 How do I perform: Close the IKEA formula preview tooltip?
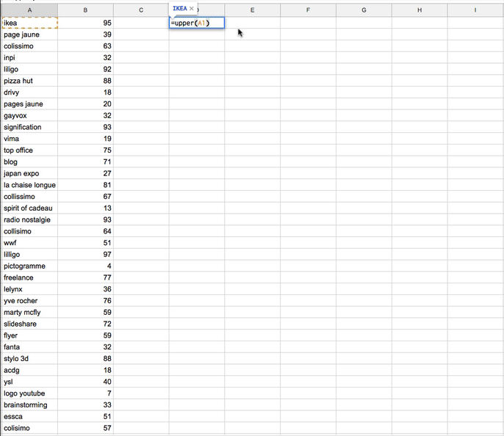(192, 9)
